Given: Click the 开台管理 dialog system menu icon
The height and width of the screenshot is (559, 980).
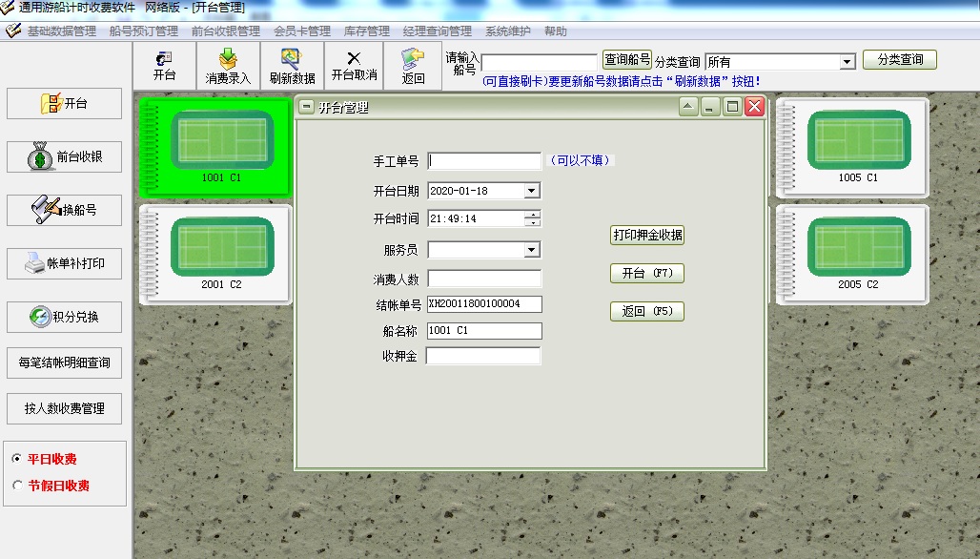Looking at the screenshot, I should click(306, 107).
